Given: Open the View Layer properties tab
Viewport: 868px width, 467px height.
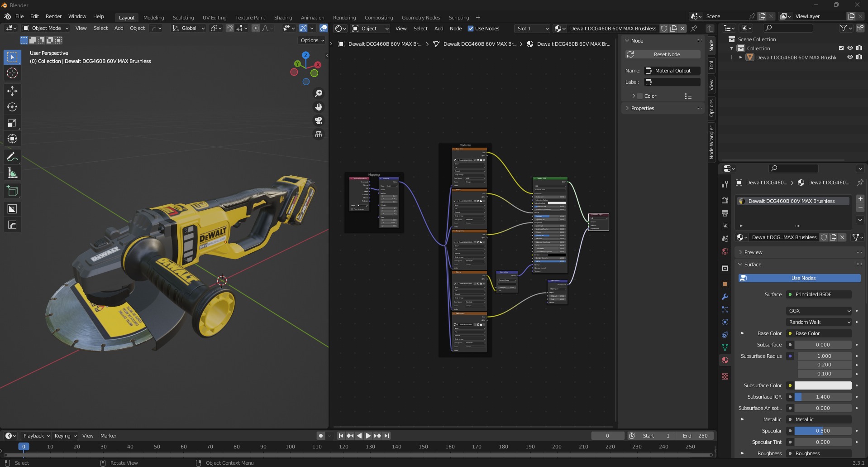Looking at the screenshot, I should [725, 226].
